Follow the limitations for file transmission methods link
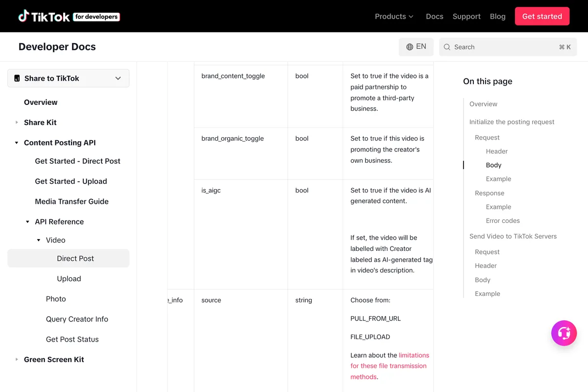 pyautogui.click(x=390, y=366)
